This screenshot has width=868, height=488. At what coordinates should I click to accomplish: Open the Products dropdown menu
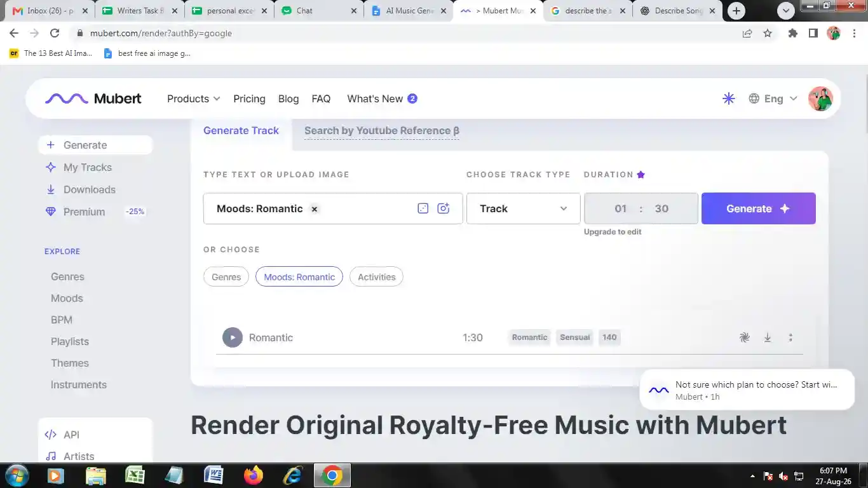coord(194,98)
